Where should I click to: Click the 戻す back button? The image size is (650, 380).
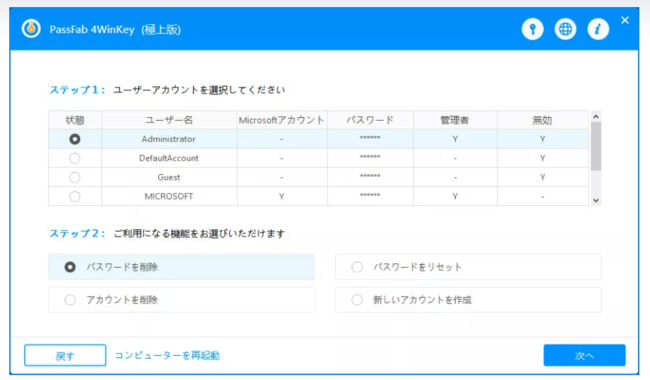point(65,355)
